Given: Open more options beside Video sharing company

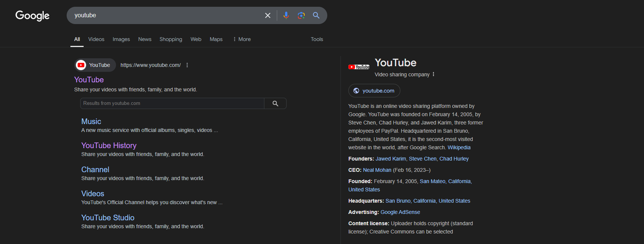Looking at the screenshot, I should point(433,74).
